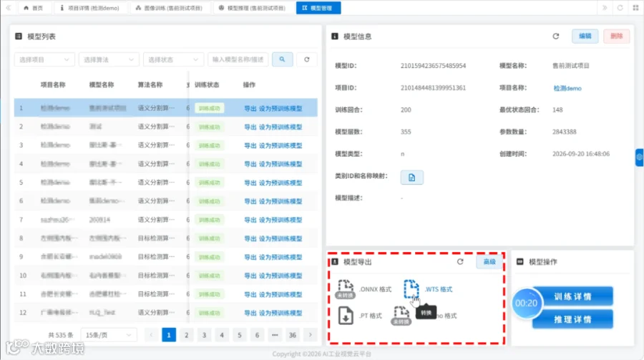
Task: Open the 选择状态 dropdown
Action: tap(173, 59)
